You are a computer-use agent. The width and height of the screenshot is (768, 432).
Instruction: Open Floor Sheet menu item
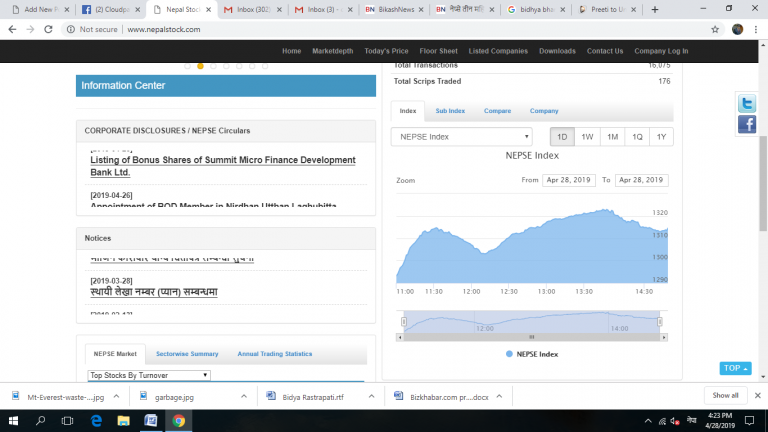click(x=438, y=51)
